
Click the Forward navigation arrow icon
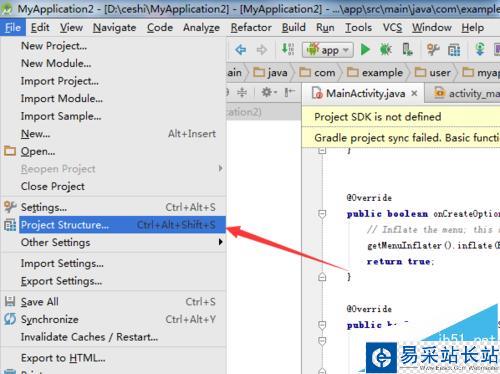click(262, 50)
